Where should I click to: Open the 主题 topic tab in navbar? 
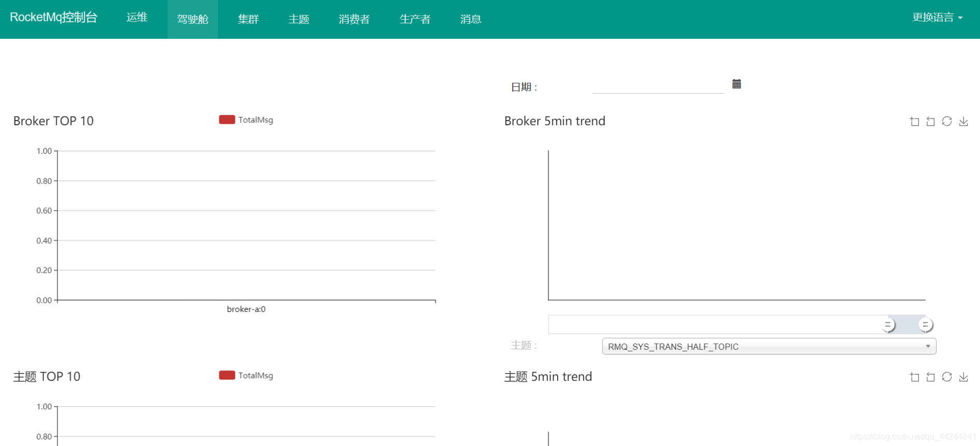click(299, 19)
